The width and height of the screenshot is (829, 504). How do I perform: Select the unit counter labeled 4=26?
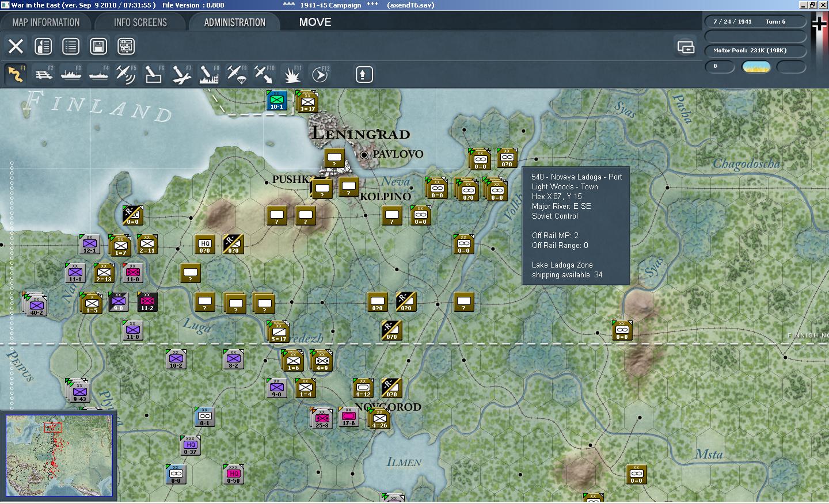click(379, 418)
